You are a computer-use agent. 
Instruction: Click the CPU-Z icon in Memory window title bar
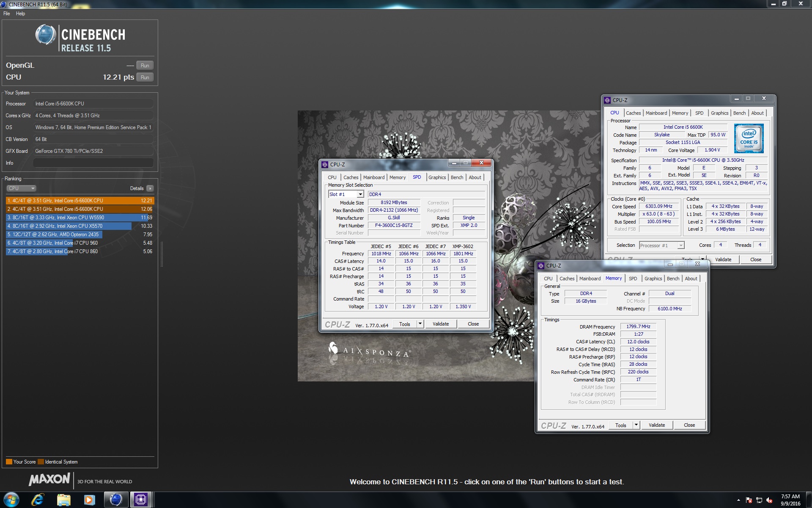pyautogui.click(x=540, y=265)
